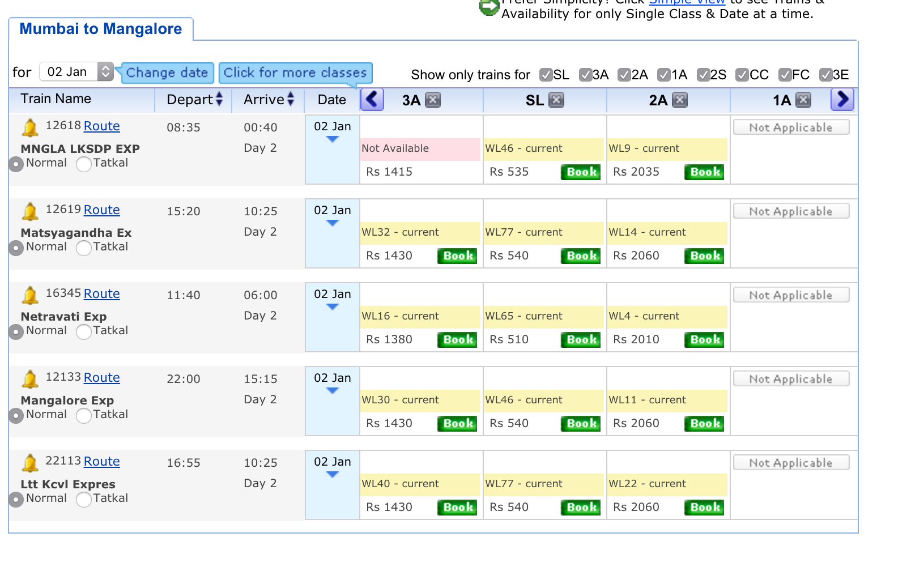Book 3A ticket on Mangalore Exp
The width and height of the screenshot is (911, 588).
(457, 424)
